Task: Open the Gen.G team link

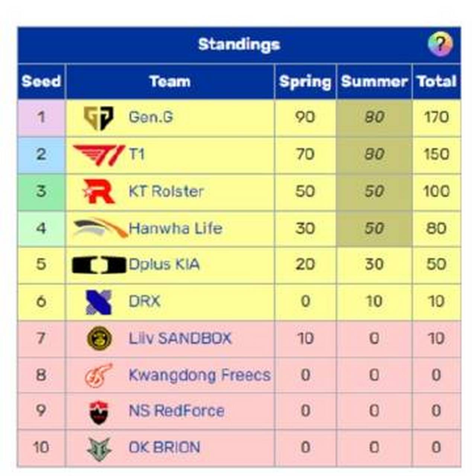Action: [151, 117]
